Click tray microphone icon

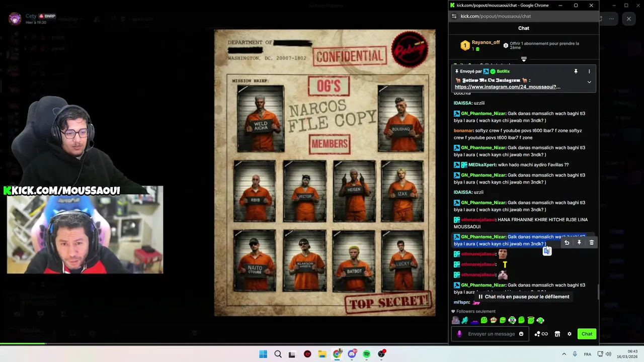click(x=575, y=354)
